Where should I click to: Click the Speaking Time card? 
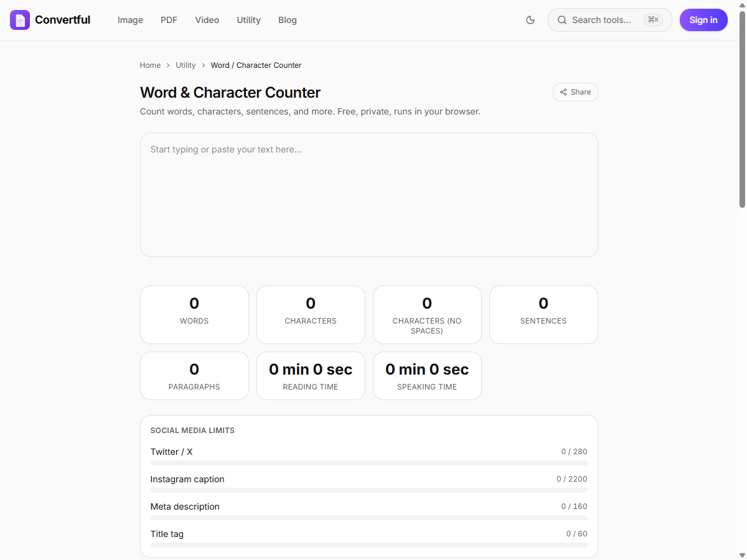click(x=427, y=376)
